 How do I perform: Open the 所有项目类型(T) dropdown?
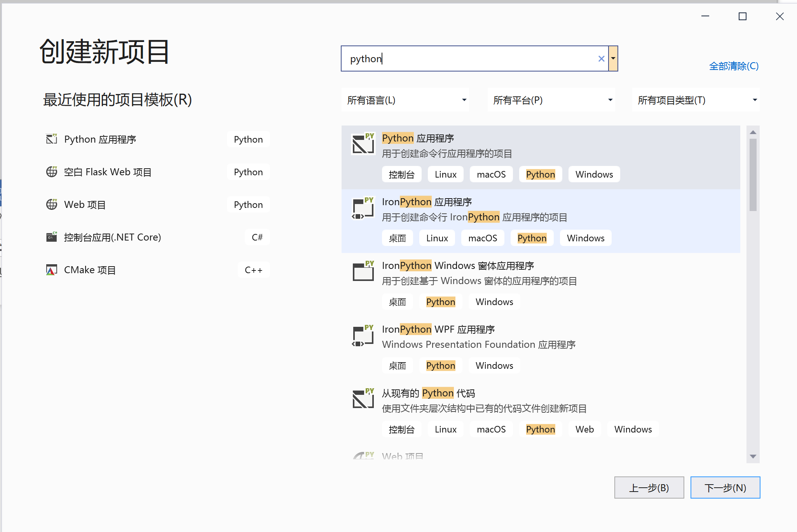696,100
